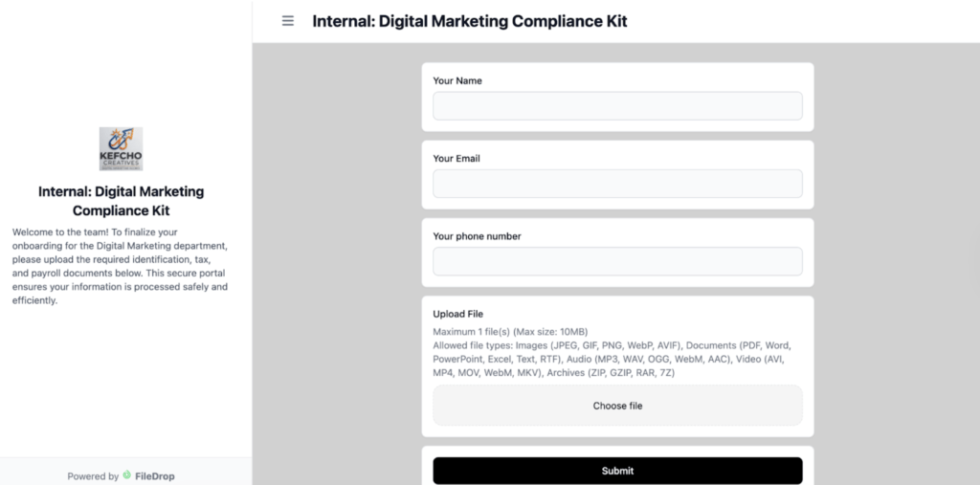Click the 'Welcome to the team!' paragraph
Viewport: 980px width, 485px height.
pyautogui.click(x=120, y=266)
